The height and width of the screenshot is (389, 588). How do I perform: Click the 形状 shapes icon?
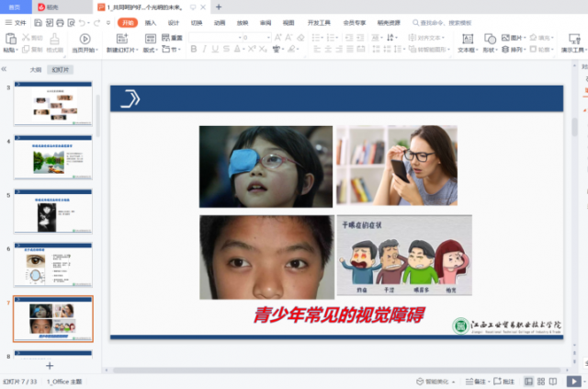click(x=490, y=39)
